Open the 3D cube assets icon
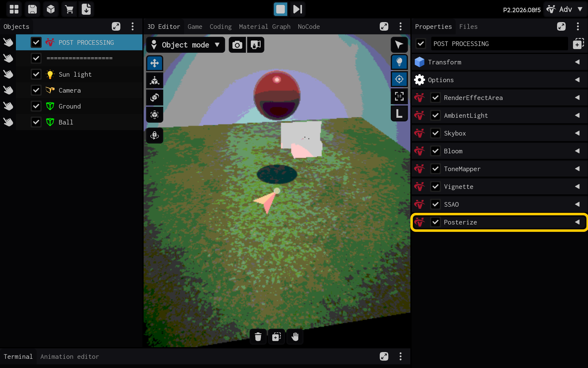The height and width of the screenshot is (368, 588). point(51,9)
